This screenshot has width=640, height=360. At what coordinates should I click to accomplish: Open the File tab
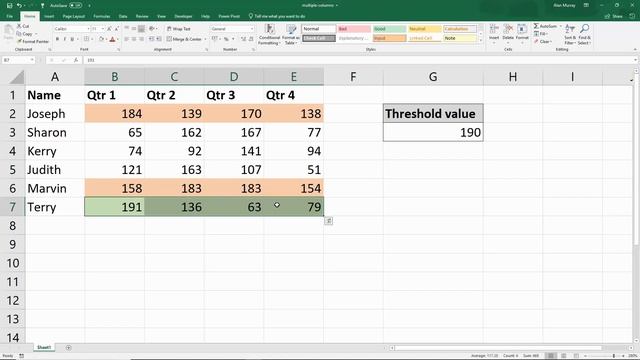(x=9, y=16)
